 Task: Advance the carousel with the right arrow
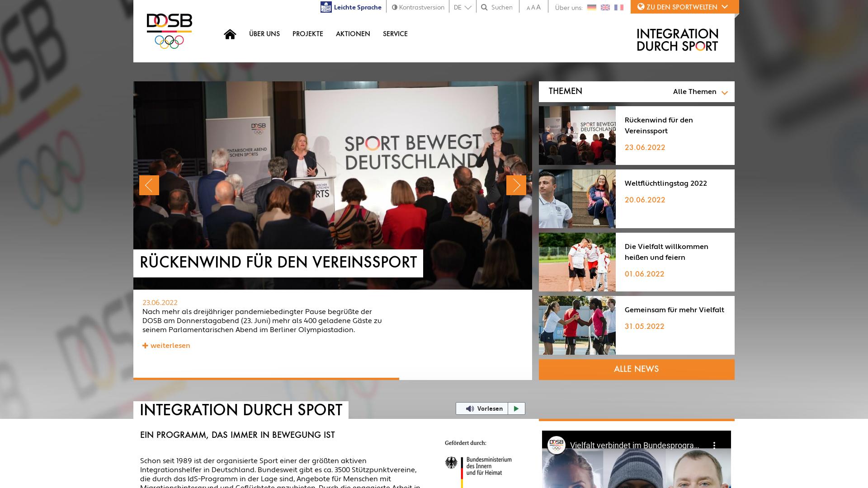[x=516, y=185]
